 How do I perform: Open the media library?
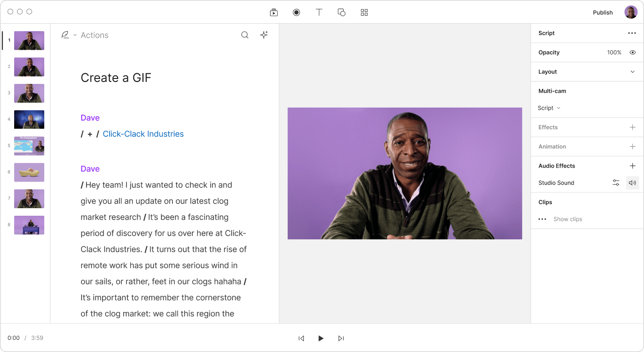274,12
